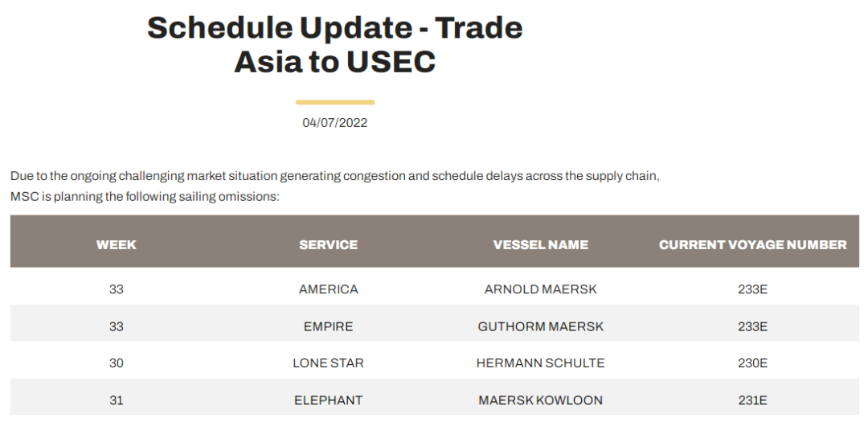868x426 pixels.
Task: Click week 31 cell
Action: pyautogui.click(x=116, y=400)
